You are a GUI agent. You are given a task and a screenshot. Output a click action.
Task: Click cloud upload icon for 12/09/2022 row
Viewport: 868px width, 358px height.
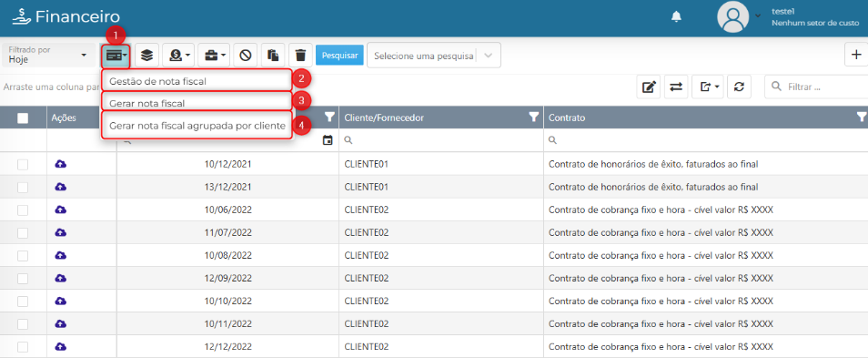[x=61, y=278]
